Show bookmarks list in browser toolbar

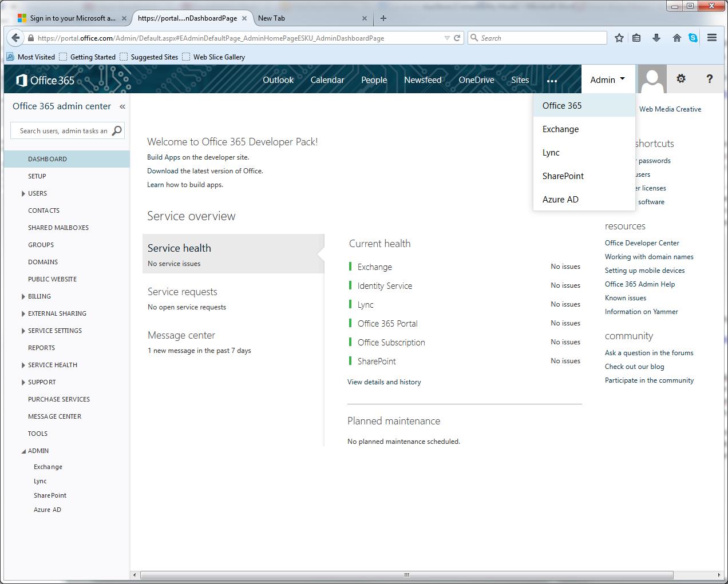636,38
